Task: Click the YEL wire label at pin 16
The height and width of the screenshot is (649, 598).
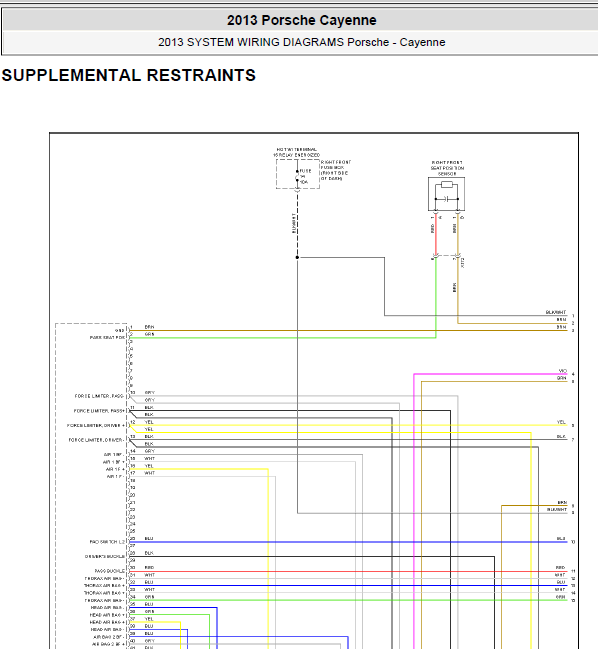Action: (149, 466)
